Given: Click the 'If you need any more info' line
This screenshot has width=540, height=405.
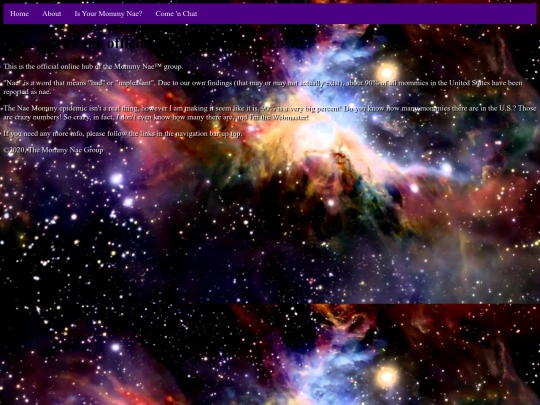Looking at the screenshot, I should [123, 134].
